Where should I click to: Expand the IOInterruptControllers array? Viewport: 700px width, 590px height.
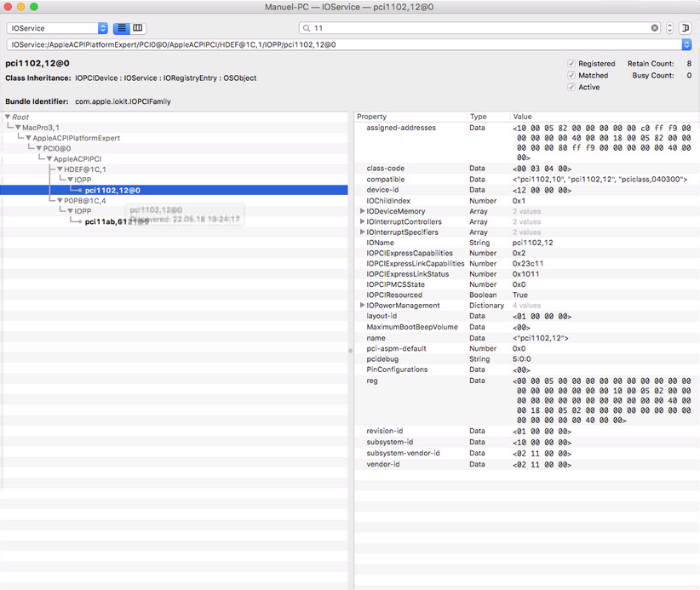[x=363, y=221]
